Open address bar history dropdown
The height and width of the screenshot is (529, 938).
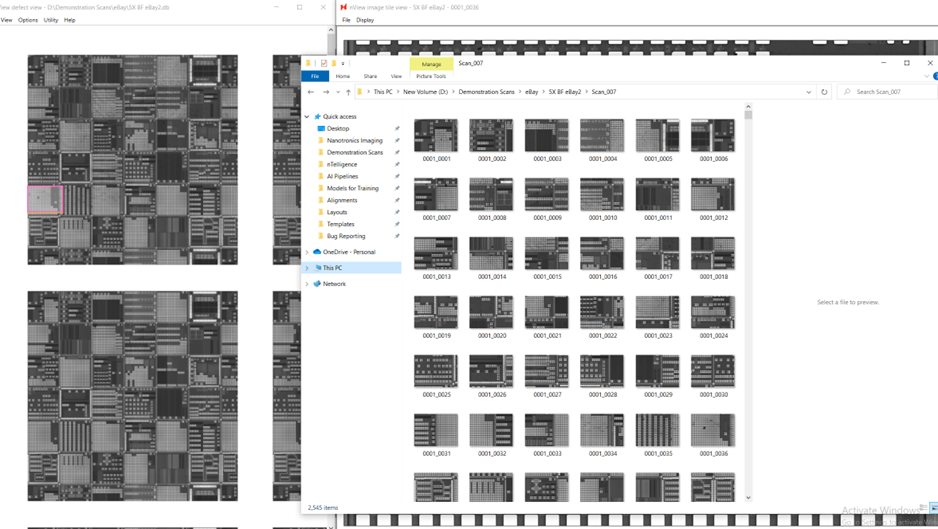point(808,92)
